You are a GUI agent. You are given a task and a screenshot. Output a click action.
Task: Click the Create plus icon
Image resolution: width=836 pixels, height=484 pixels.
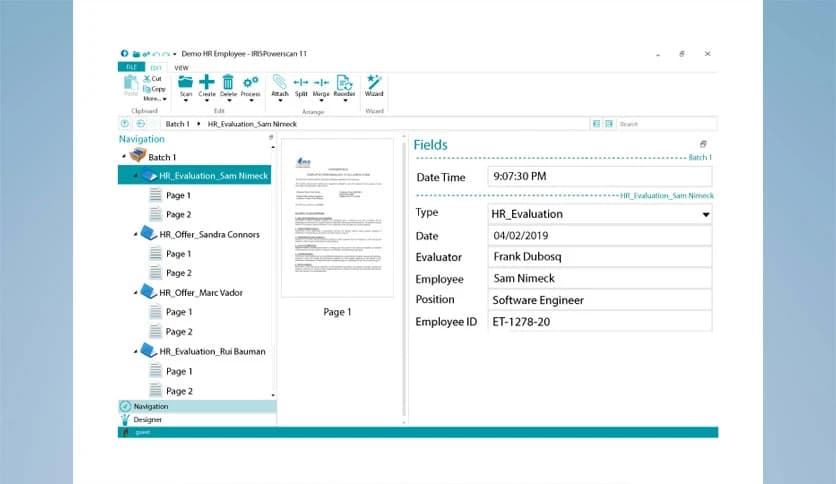tap(207, 82)
